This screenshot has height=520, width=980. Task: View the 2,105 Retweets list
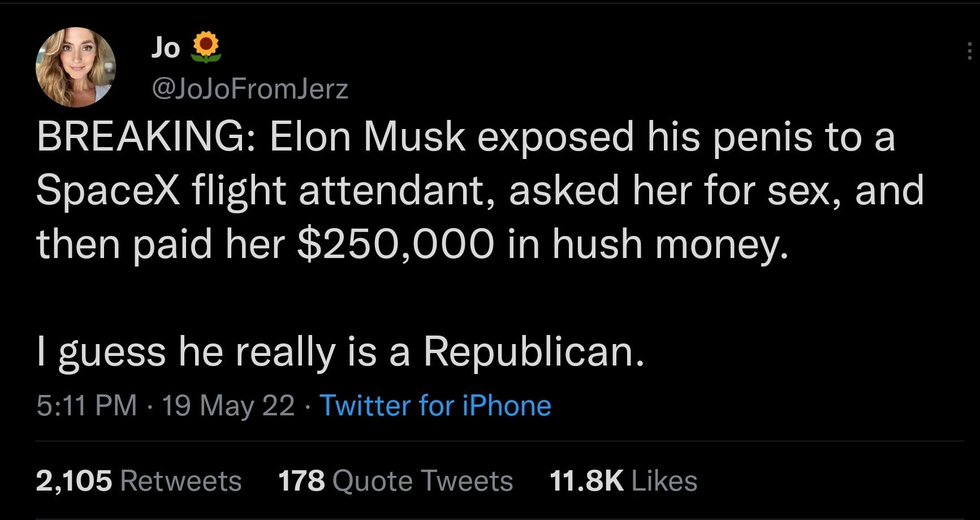pyautogui.click(x=139, y=481)
